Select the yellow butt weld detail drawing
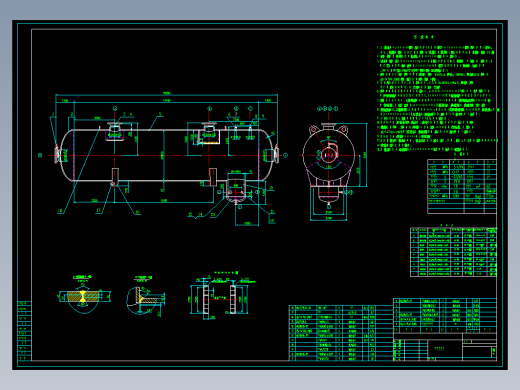520x390 pixels. tap(84, 295)
